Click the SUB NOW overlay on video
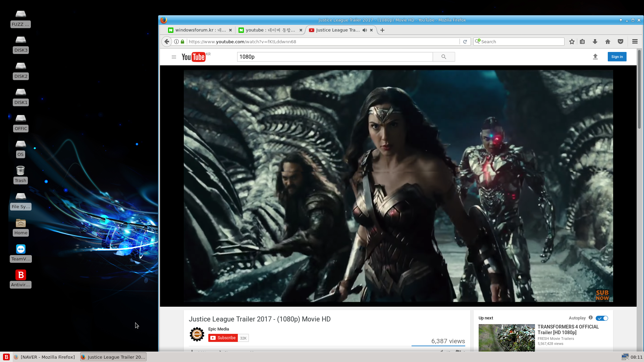644x362 pixels. [602, 295]
